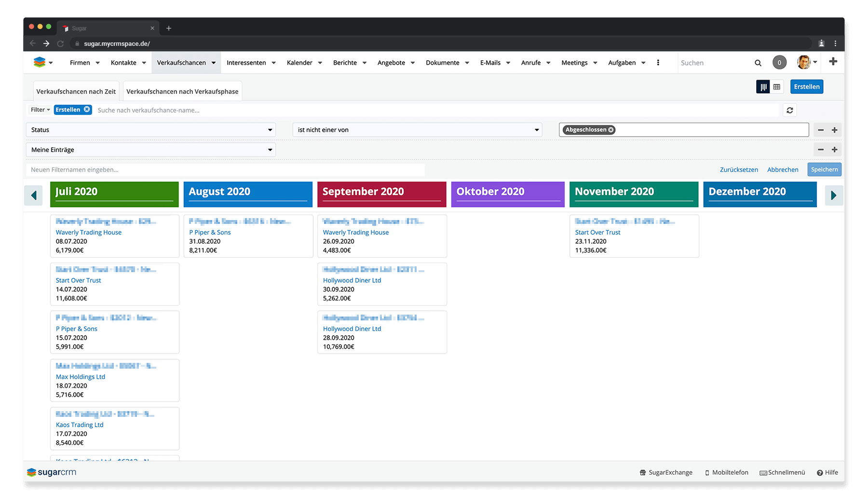Open the notifications counter badge
The width and height of the screenshot is (868, 497).
(x=779, y=63)
